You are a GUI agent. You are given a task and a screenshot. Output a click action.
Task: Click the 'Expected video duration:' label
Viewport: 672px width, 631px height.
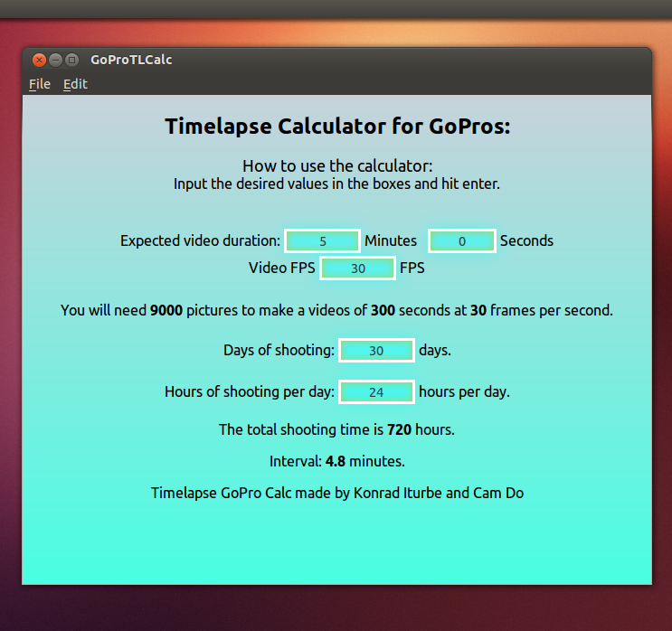click(x=200, y=241)
